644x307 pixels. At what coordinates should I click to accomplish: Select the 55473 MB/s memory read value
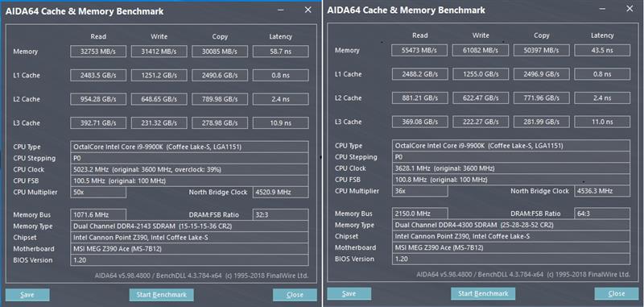(x=419, y=50)
